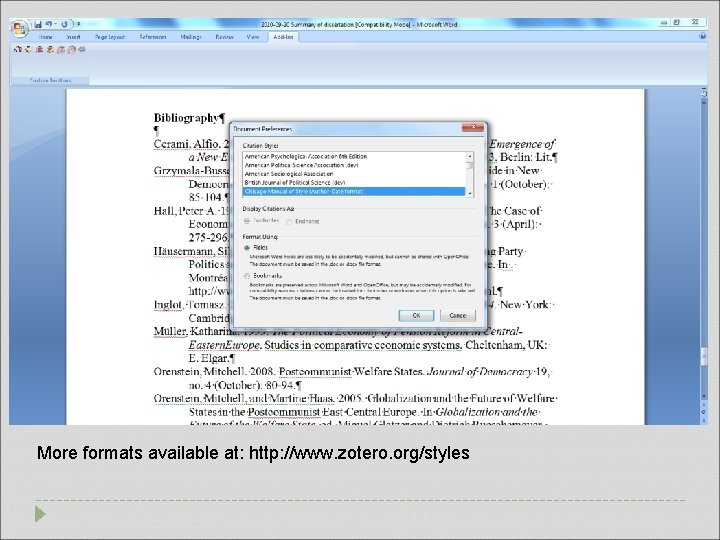Viewport: 720px width, 540px height.
Task: Click the 'Orenstein, Mitchell. 2008' entry
Action: coord(214,371)
